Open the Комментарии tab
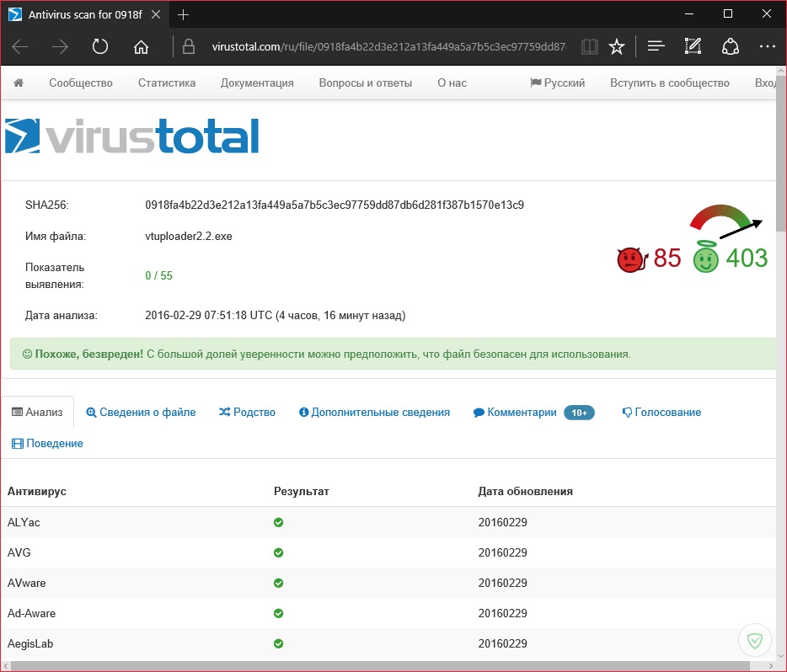The image size is (787, 672). coord(515,413)
